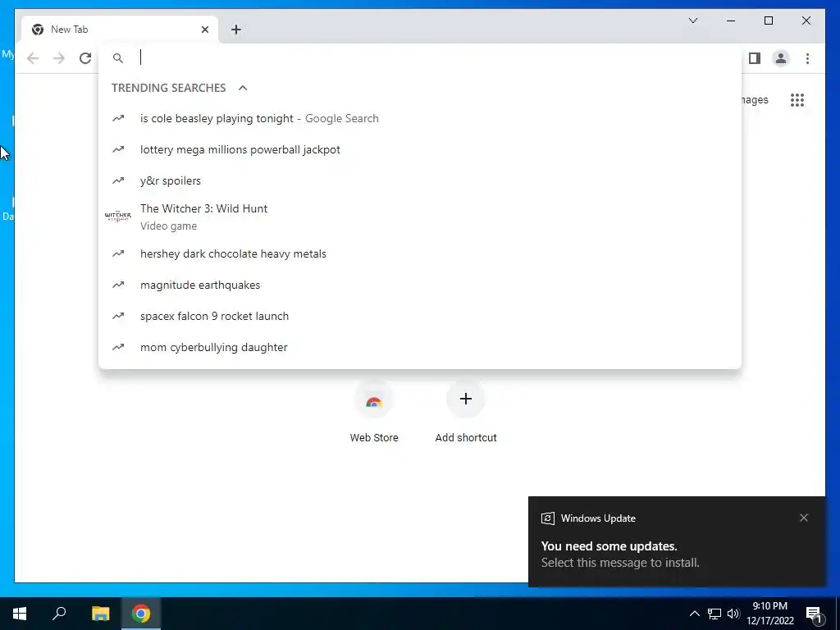This screenshot has height=630, width=840.
Task: Open the taskbar search icon
Action: 59,614
